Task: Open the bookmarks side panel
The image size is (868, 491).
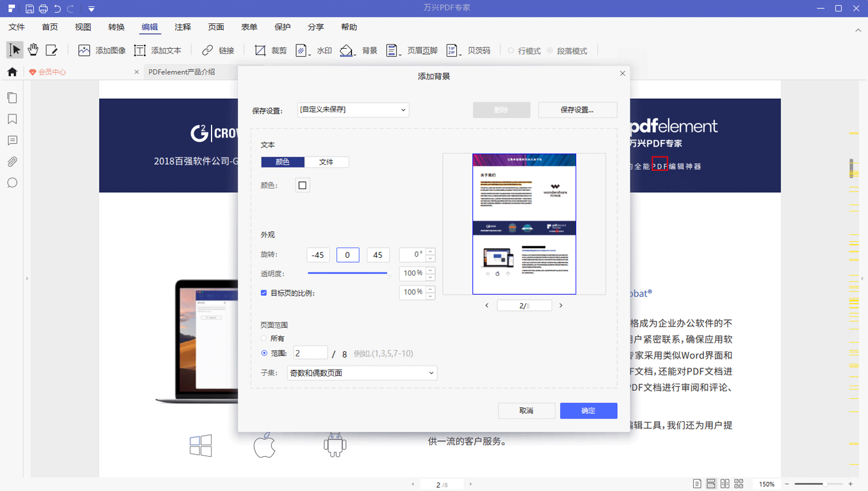Action: [x=12, y=119]
